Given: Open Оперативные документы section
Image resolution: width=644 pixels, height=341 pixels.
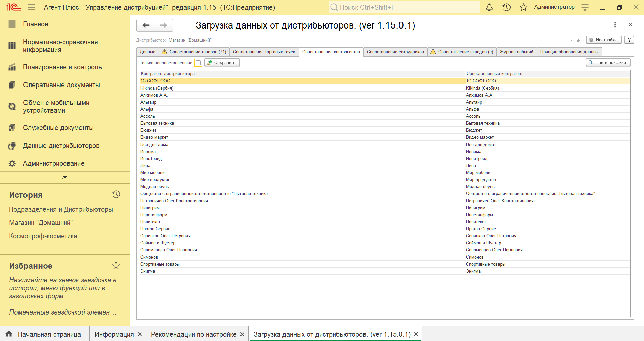Looking at the screenshot, I should pos(61,85).
